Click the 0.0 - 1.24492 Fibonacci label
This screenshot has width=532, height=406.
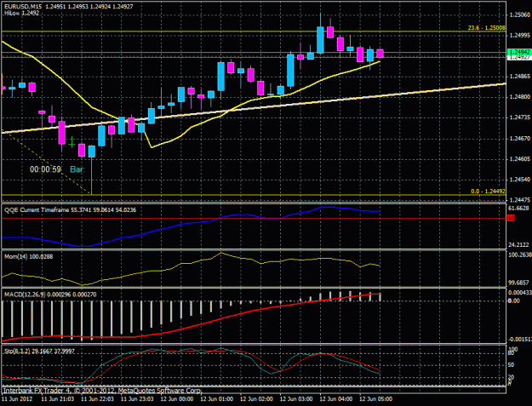click(x=488, y=192)
